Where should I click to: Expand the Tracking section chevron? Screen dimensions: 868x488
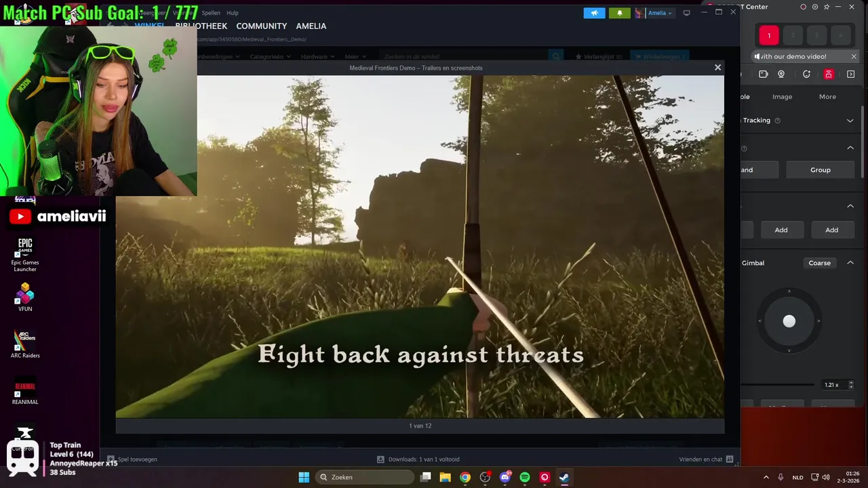(x=850, y=121)
